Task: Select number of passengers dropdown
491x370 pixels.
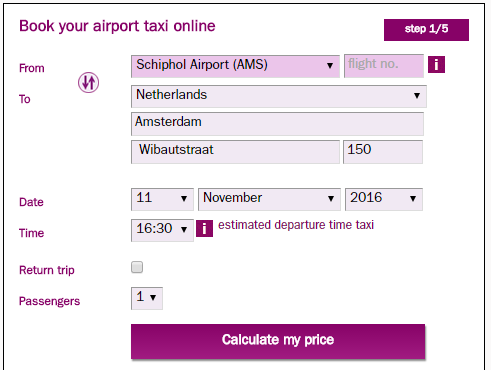Action: (147, 298)
